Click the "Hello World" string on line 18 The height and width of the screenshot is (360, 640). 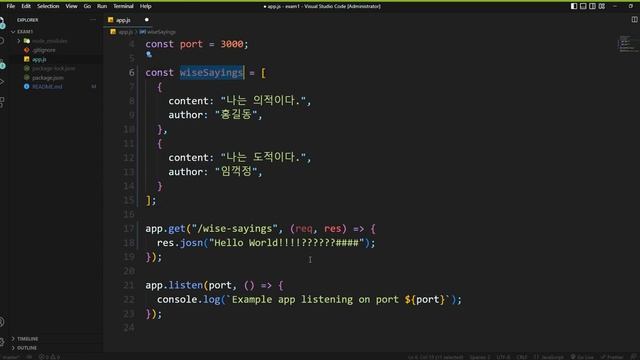click(286, 243)
